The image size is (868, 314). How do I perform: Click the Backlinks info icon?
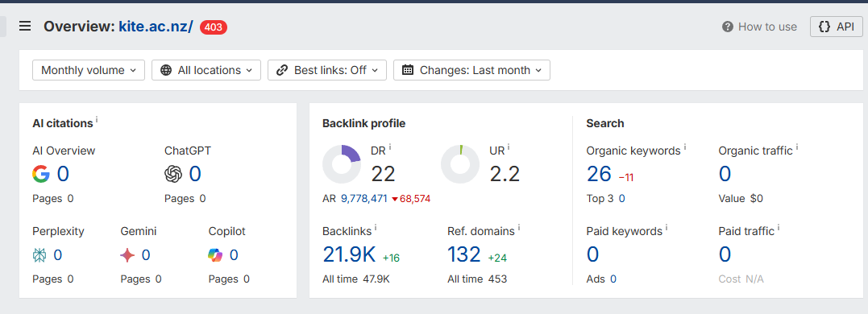(376, 228)
